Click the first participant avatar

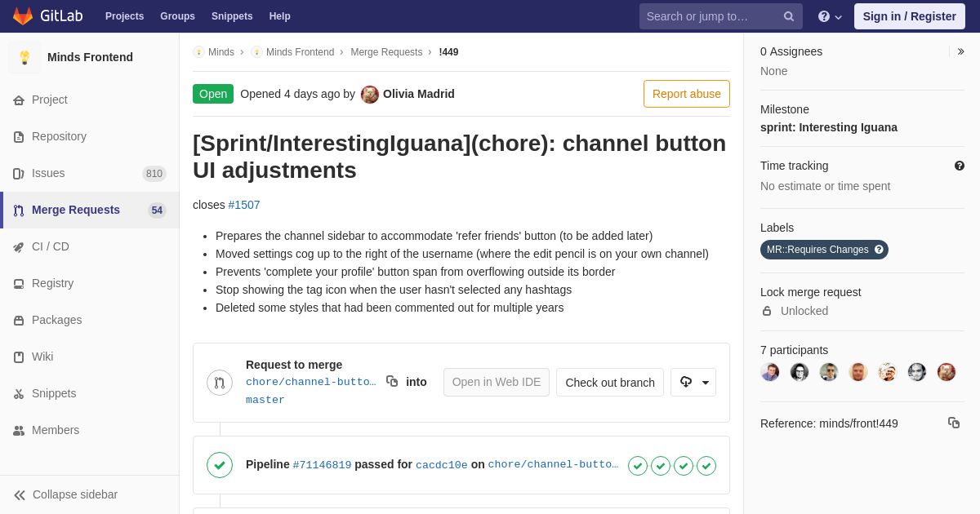point(770,372)
